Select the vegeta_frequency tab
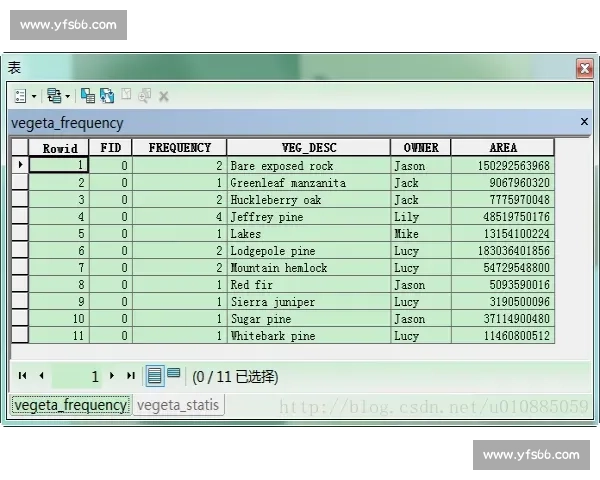Screen dimensions: 600x480 coord(71,405)
